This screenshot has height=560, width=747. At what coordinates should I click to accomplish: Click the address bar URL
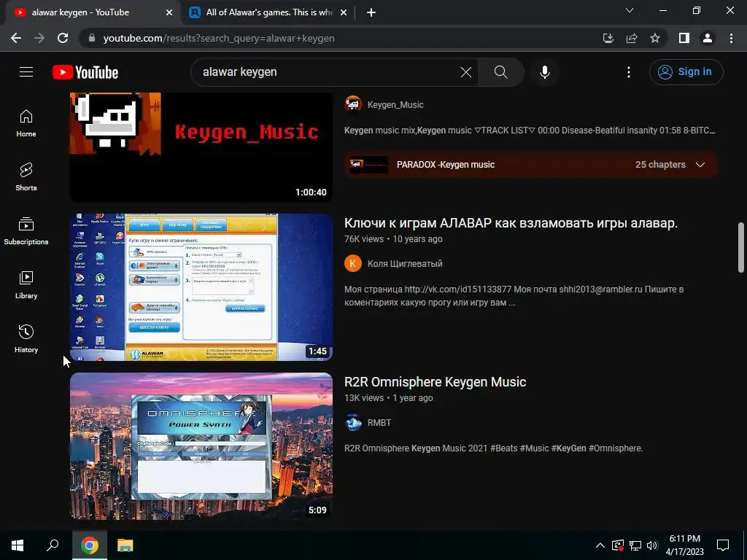coord(219,38)
